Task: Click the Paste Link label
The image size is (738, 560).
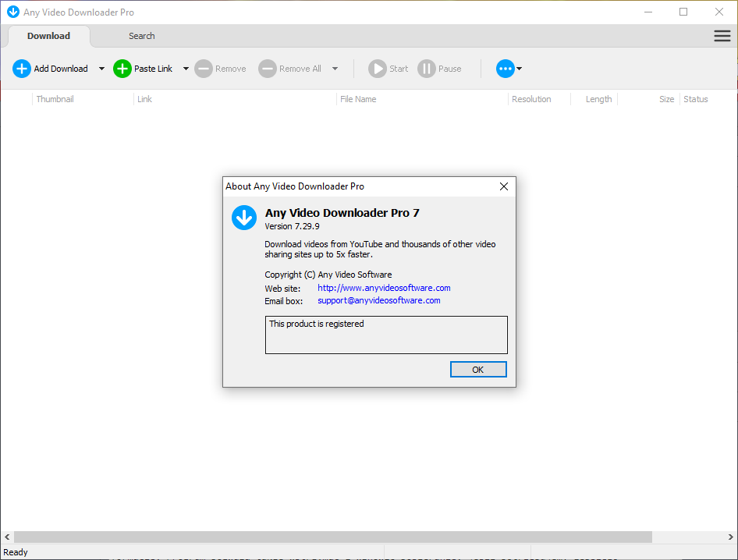Action: pos(153,69)
